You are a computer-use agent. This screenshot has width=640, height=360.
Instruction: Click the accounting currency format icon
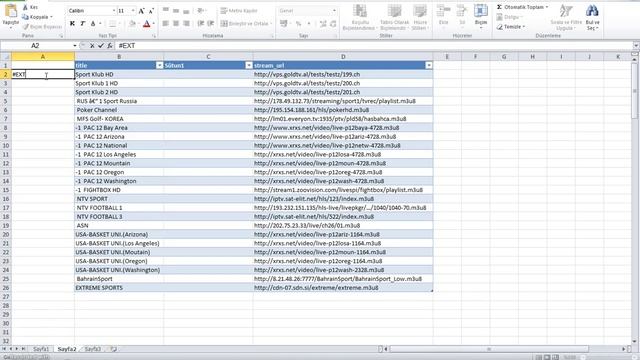pos(284,24)
